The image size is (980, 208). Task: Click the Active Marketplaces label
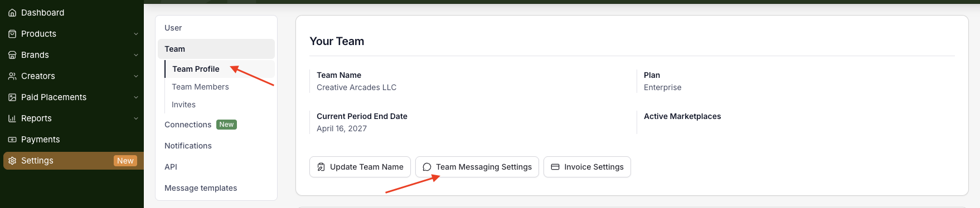click(682, 116)
